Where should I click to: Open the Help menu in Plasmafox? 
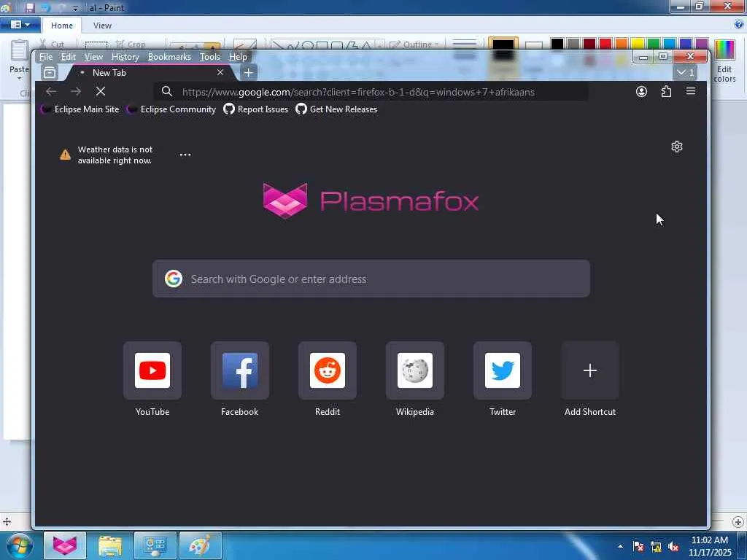(238, 57)
